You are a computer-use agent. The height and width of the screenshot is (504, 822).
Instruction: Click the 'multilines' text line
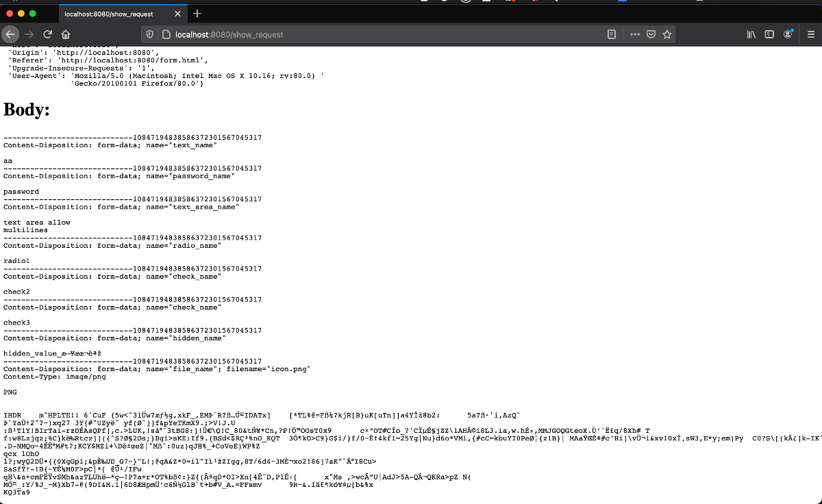tap(25, 230)
